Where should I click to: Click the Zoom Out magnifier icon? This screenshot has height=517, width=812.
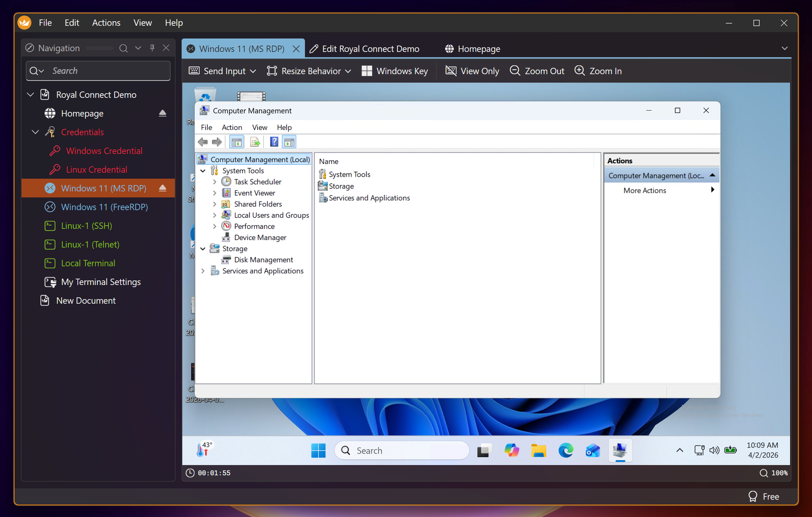pos(515,71)
